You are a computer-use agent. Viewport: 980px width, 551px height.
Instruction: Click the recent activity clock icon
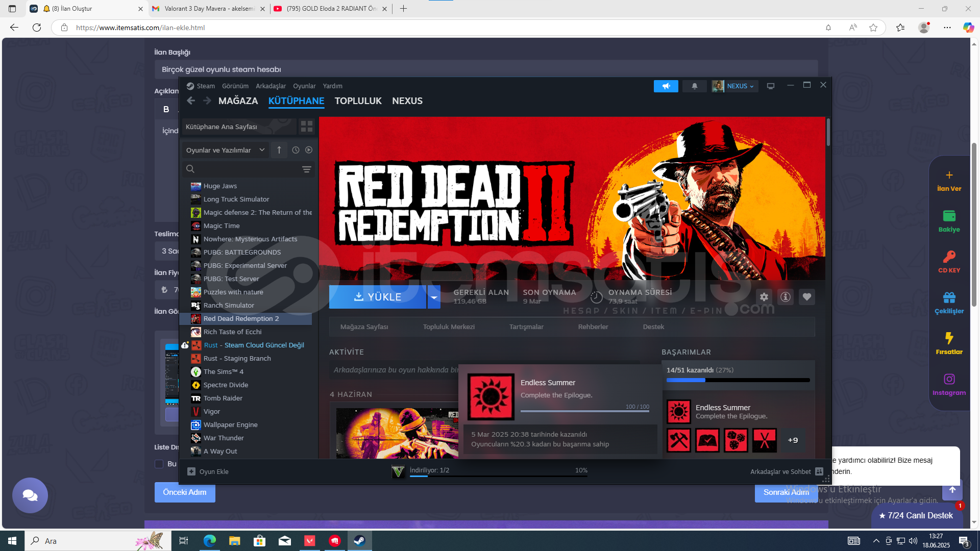click(x=296, y=150)
